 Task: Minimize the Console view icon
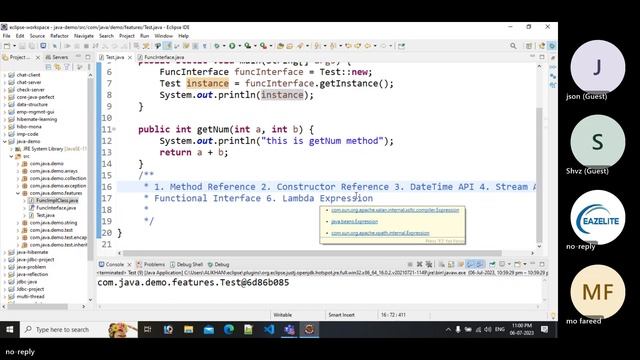click(x=533, y=264)
